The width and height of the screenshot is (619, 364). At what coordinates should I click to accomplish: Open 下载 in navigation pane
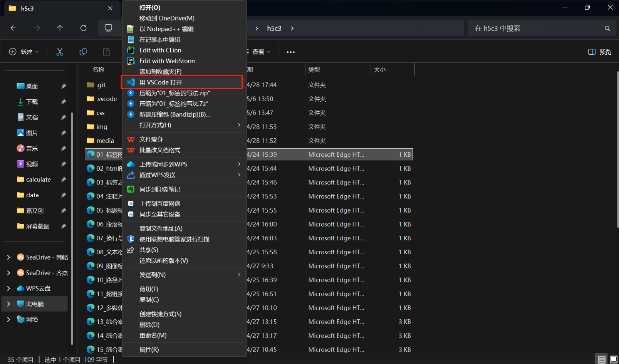pyautogui.click(x=32, y=102)
